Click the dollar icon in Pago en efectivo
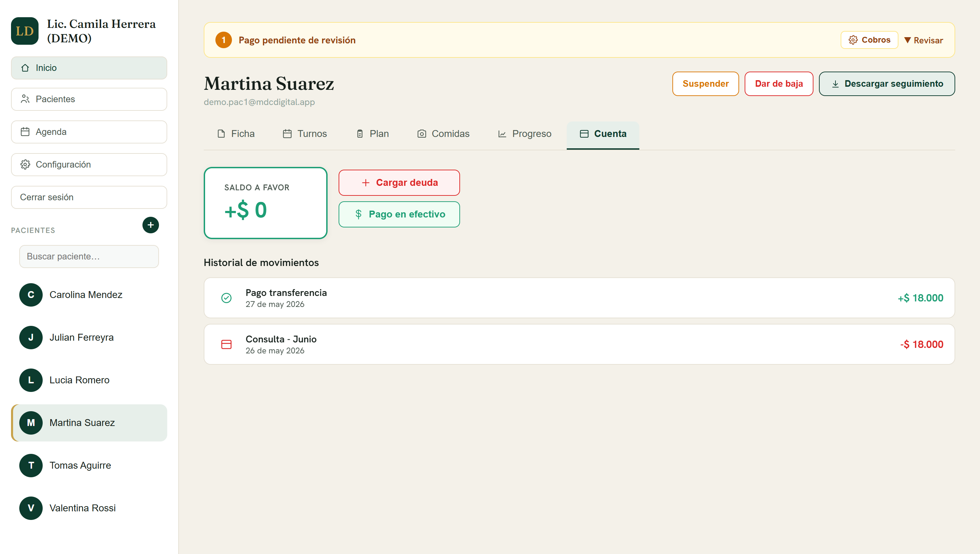The image size is (980, 554). (x=358, y=214)
